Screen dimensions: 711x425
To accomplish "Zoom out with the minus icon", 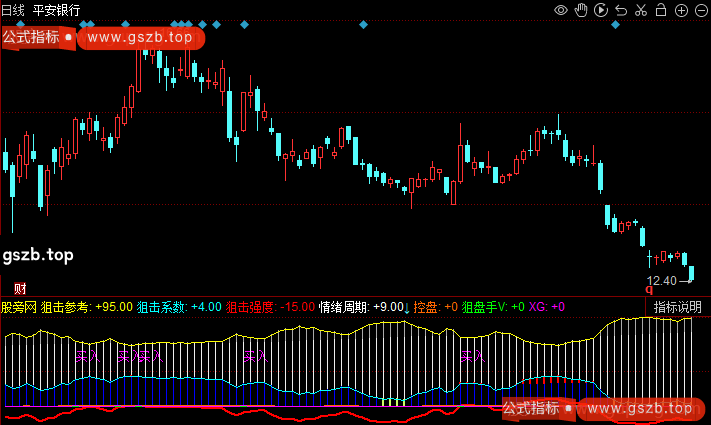I will pos(700,10).
